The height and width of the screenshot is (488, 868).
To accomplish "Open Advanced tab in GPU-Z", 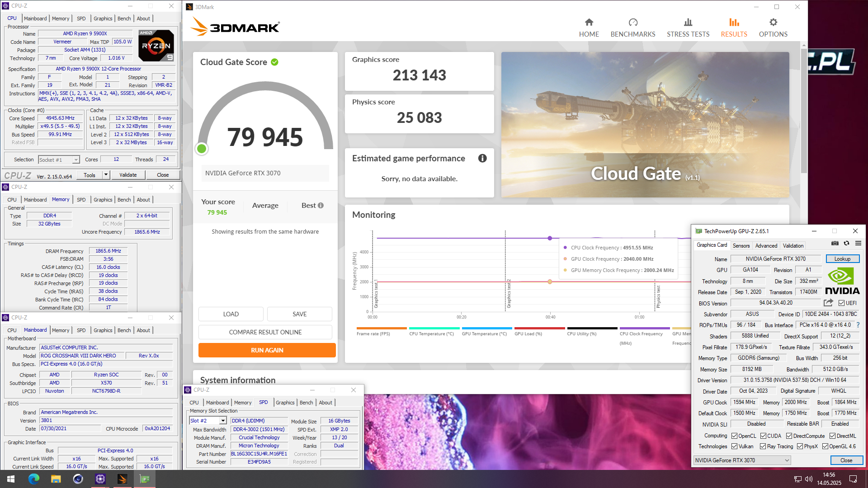I will click(x=766, y=246).
